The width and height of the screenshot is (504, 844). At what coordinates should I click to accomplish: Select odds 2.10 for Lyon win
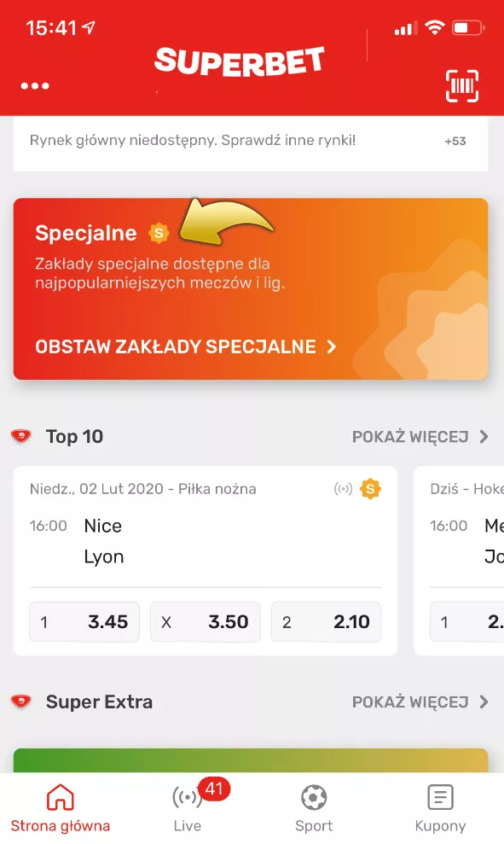[327, 622]
